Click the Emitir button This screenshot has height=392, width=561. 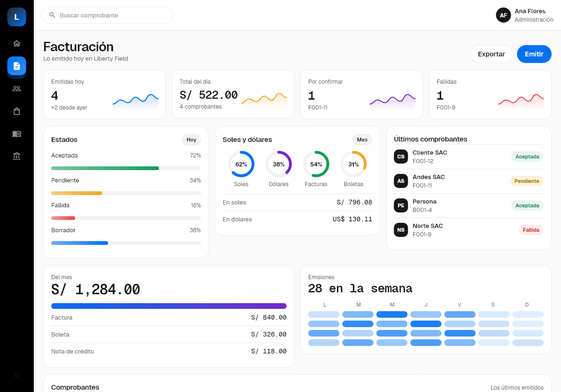click(534, 54)
